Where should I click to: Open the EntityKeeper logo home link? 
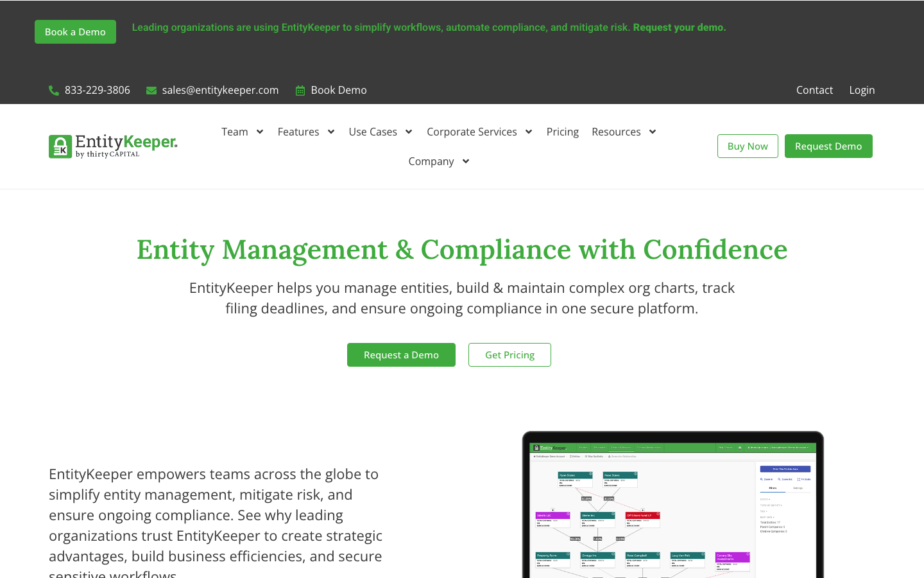click(x=113, y=146)
